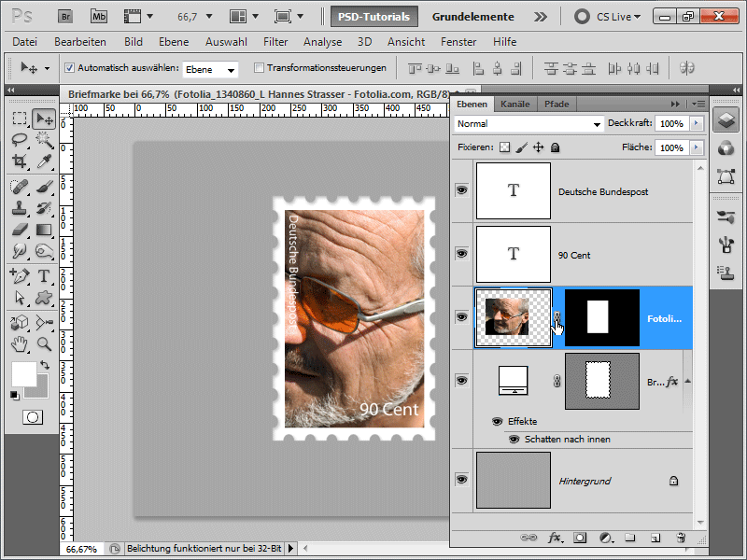This screenshot has width=747, height=560.
Task: Select the Custom Shape tool
Action: pyautogui.click(x=44, y=298)
